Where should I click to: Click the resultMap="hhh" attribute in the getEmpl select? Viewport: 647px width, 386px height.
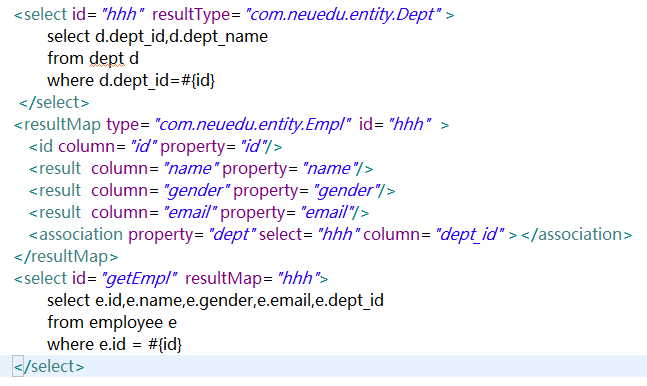click(253, 278)
